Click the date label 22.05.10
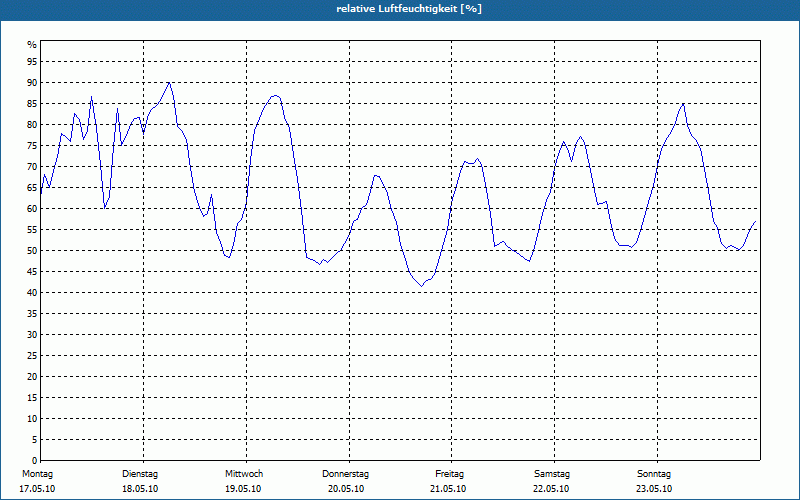800x500 pixels. (551, 489)
